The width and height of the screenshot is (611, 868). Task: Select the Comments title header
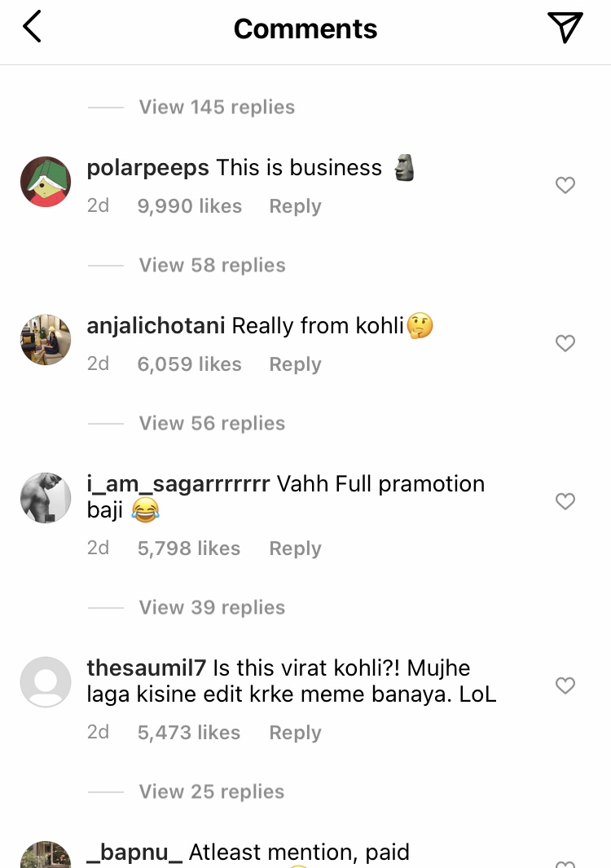[305, 28]
